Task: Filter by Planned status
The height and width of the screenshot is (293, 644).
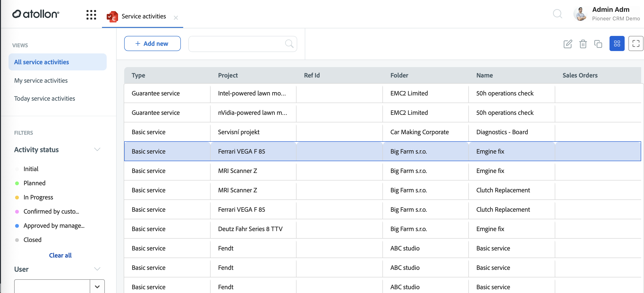Action: pos(34,183)
